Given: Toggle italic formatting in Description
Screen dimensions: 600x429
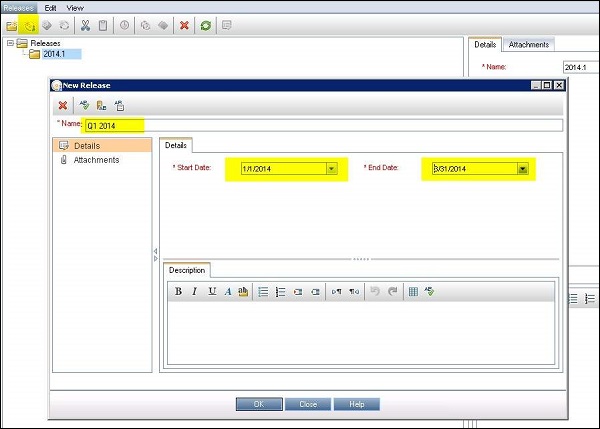Looking at the screenshot, I should pyautogui.click(x=194, y=292).
